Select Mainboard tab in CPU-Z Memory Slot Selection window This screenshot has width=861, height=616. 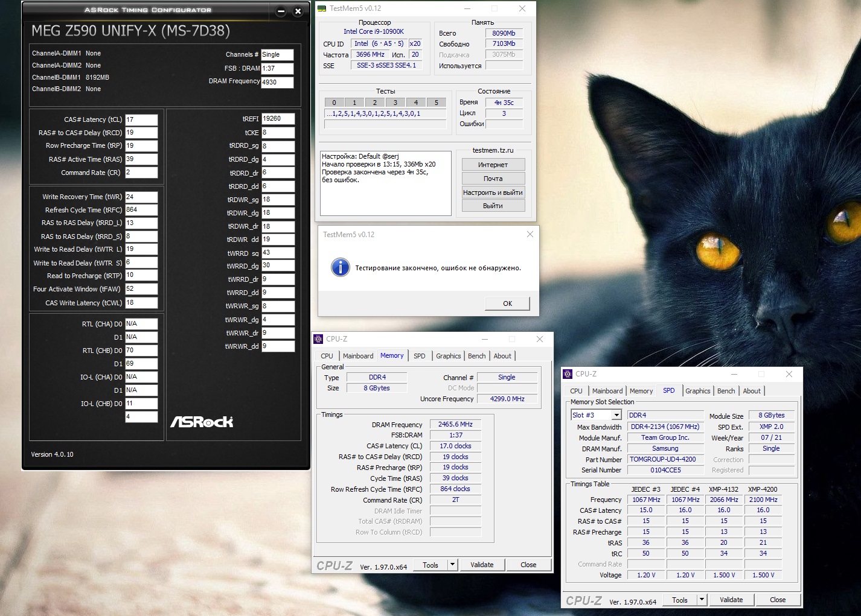coord(607,391)
